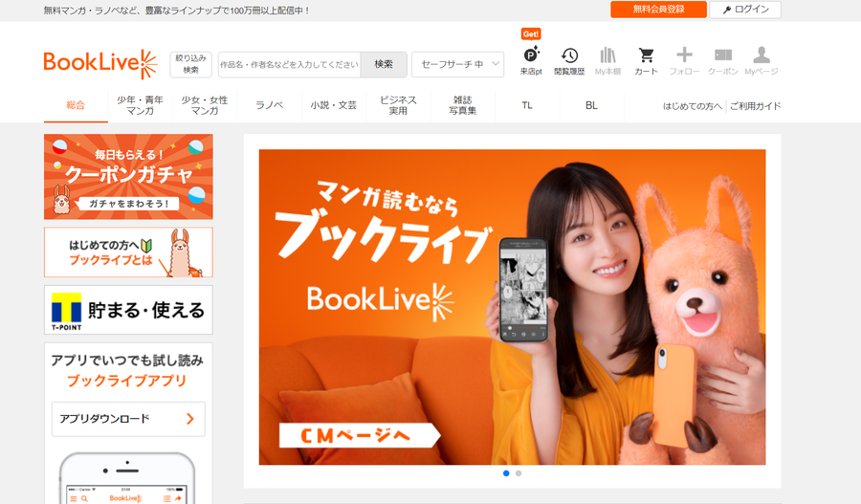Image resolution: width=861 pixels, height=504 pixels.
Task: Select the first carousel dot indicator
Action: tap(506, 473)
